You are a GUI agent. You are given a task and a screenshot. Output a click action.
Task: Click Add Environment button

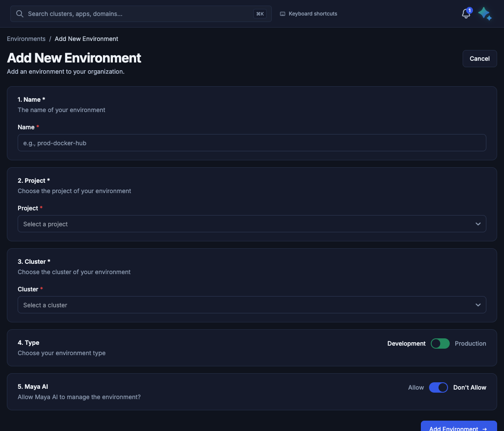pyautogui.click(x=459, y=426)
